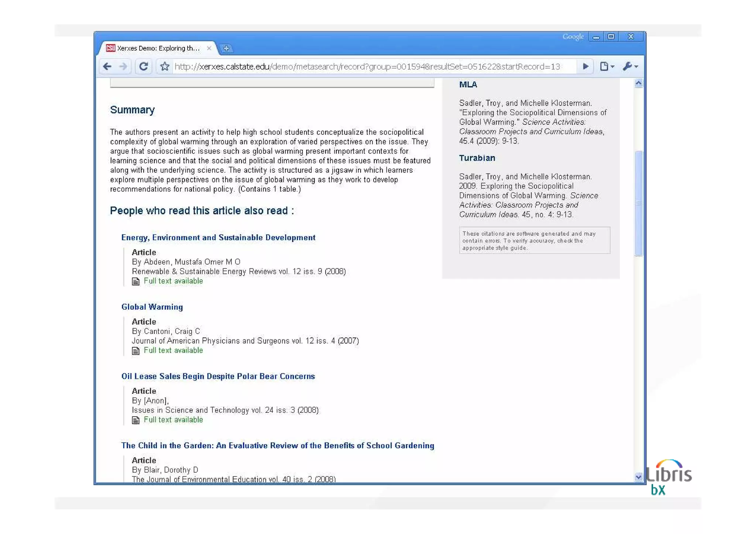
Task: Open a new tab with plus button
Action: [226, 48]
